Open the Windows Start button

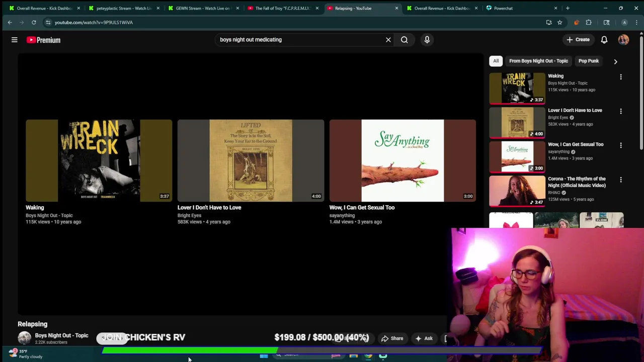click(x=264, y=356)
